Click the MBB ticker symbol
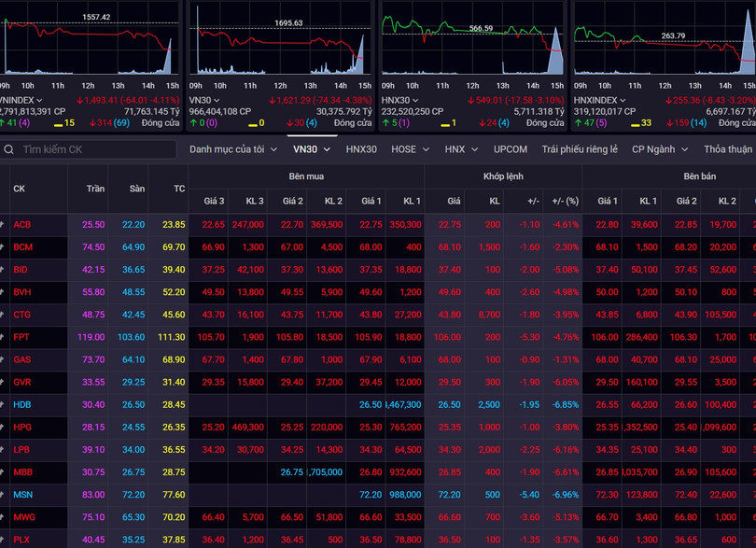The width and height of the screenshot is (756, 548). click(x=22, y=471)
